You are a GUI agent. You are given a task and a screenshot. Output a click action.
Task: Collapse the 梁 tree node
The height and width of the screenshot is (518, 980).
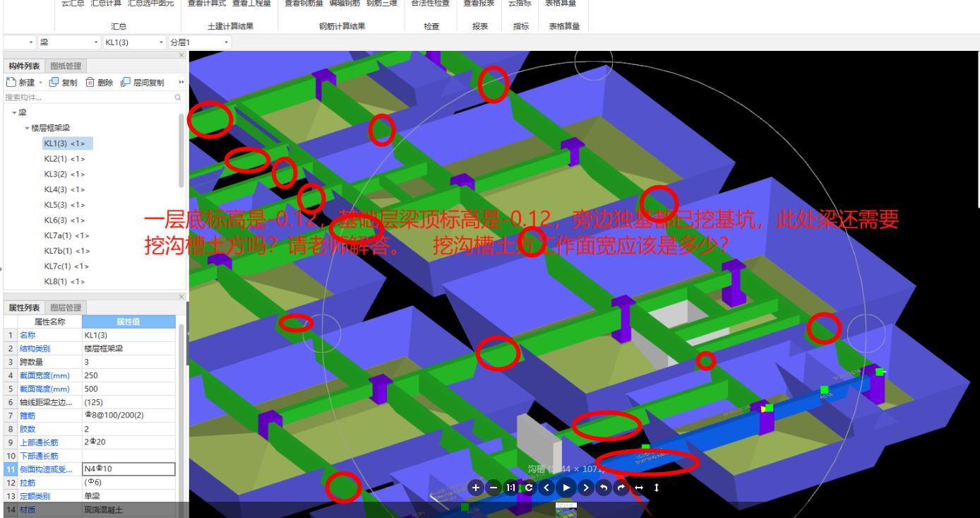pos(13,112)
